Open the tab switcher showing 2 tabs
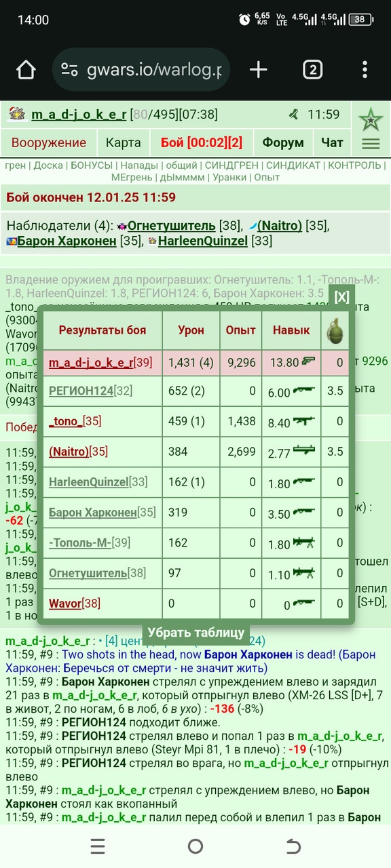This screenshot has height=868, width=391. click(x=312, y=69)
